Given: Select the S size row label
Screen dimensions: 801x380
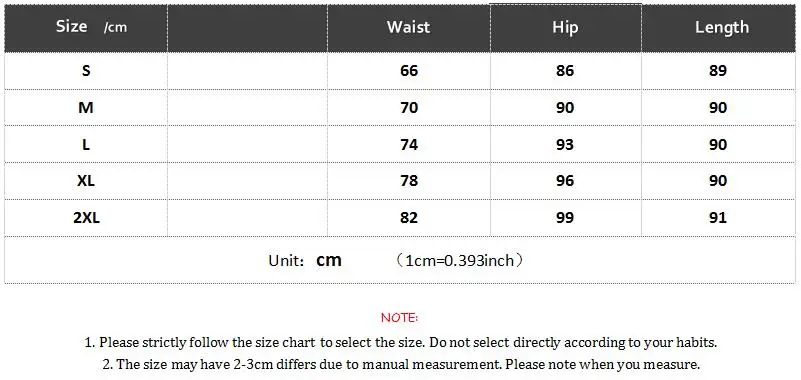Looking at the screenshot, I should click(86, 70).
